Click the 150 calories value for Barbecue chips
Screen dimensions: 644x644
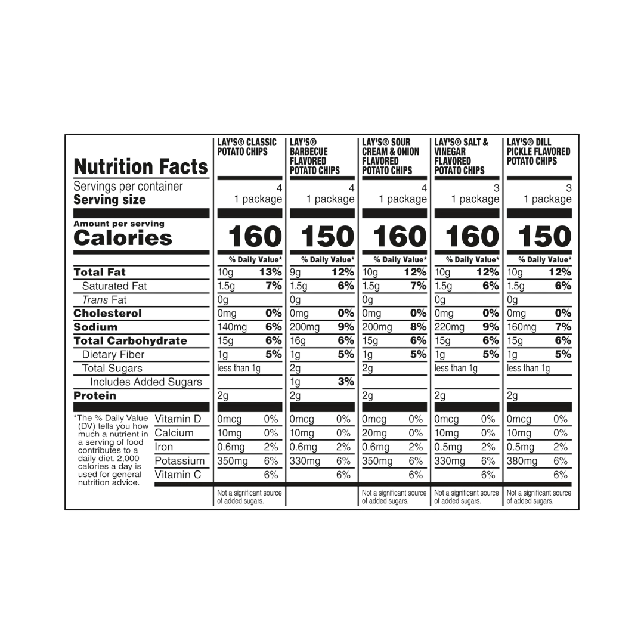pos(327,237)
